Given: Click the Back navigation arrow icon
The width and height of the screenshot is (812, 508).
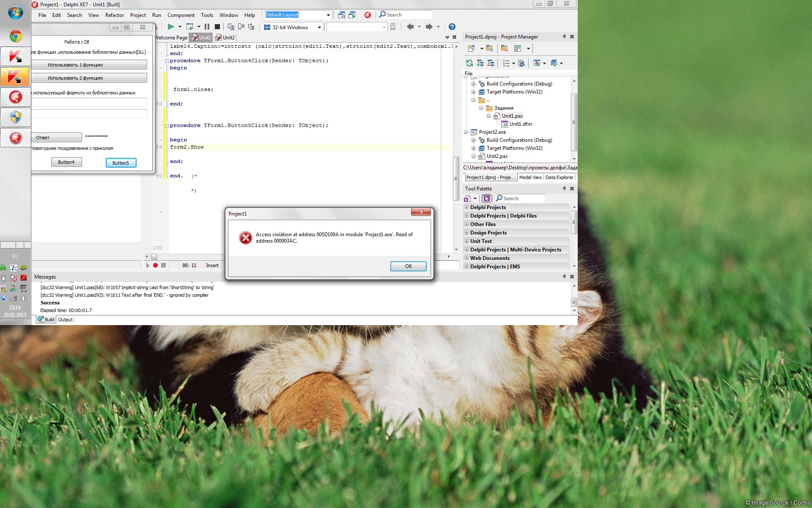Looking at the screenshot, I should (x=410, y=27).
